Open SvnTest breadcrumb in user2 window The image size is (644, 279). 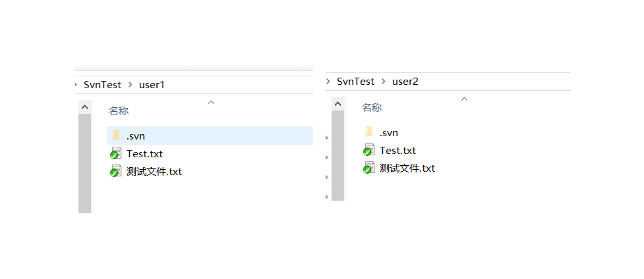pyautogui.click(x=355, y=81)
